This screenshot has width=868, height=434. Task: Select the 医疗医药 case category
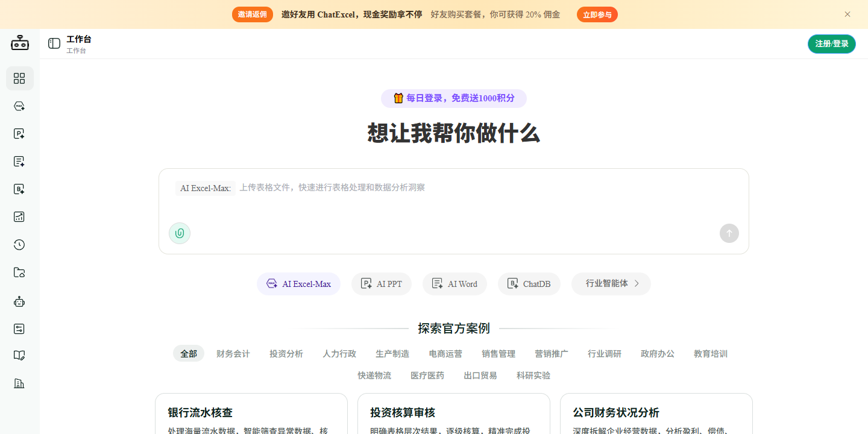[x=427, y=376]
